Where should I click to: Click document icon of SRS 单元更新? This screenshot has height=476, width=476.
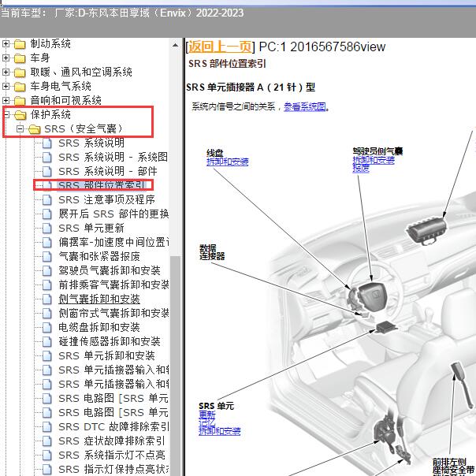click(x=47, y=228)
